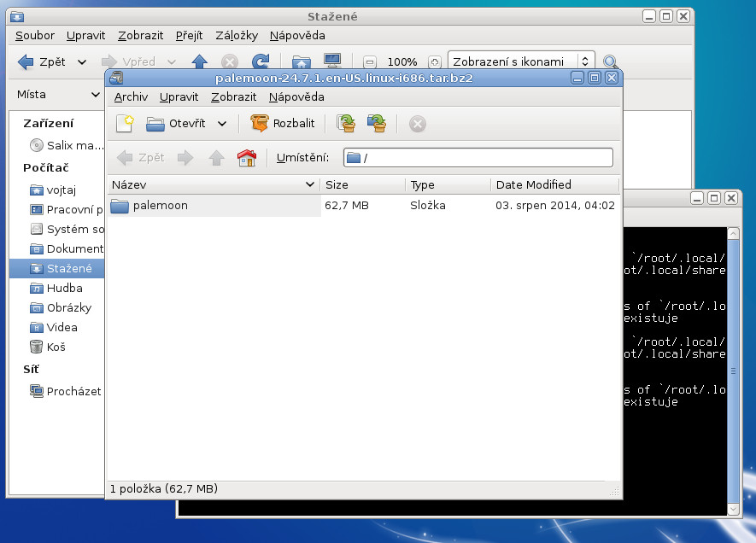The width and height of the screenshot is (756, 543).
Task: Open the Salix disc device in sidebar
Action: (67, 145)
